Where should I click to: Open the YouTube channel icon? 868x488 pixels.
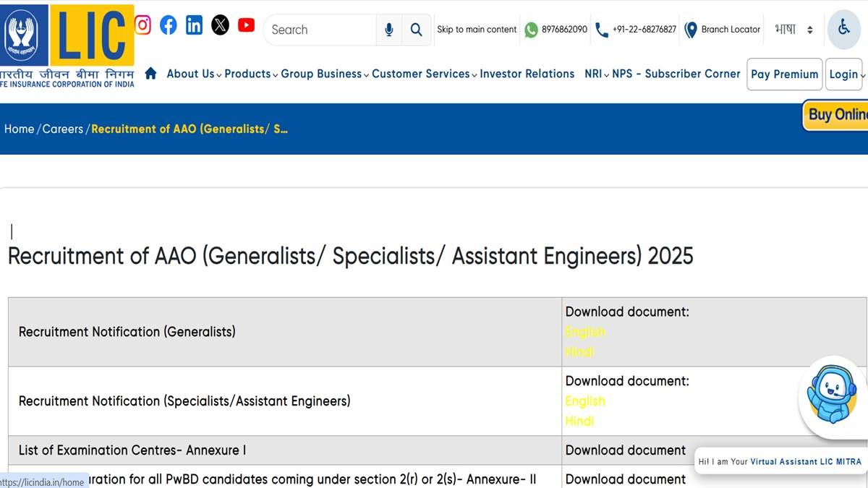point(246,25)
